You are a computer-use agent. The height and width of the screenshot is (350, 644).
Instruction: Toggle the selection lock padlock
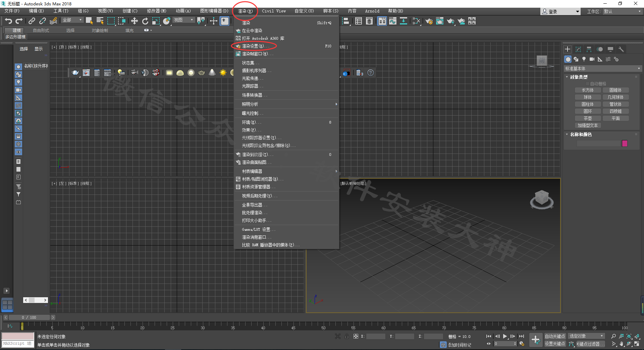tap(346, 336)
